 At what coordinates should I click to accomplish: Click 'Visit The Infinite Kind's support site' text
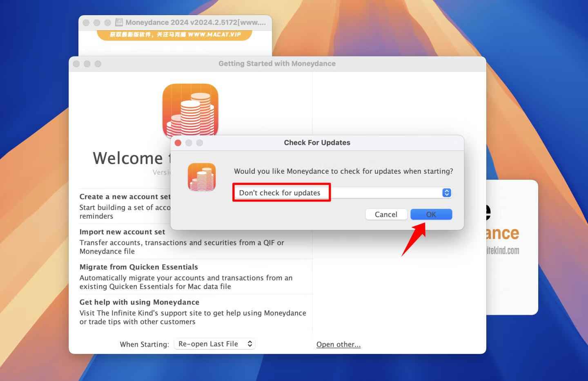(x=193, y=317)
